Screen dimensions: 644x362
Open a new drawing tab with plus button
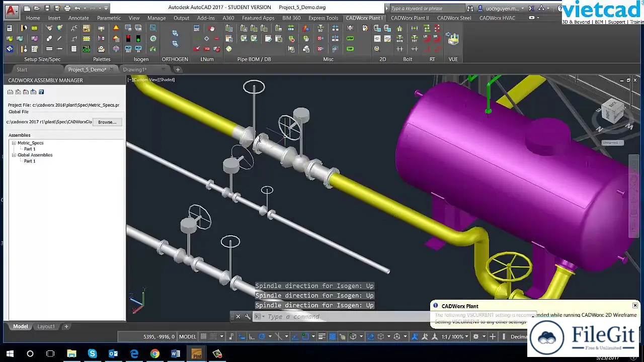[x=178, y=69]
